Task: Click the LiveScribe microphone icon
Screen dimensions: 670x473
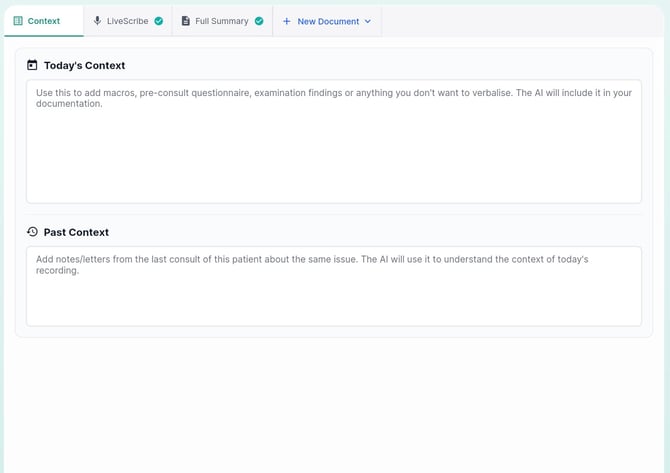Action: click(x=97, y=21)
